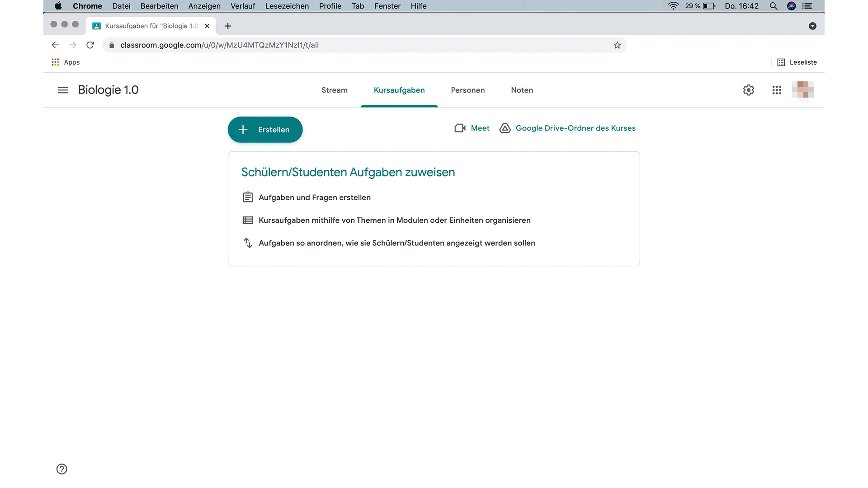Reload the current page

90,45
